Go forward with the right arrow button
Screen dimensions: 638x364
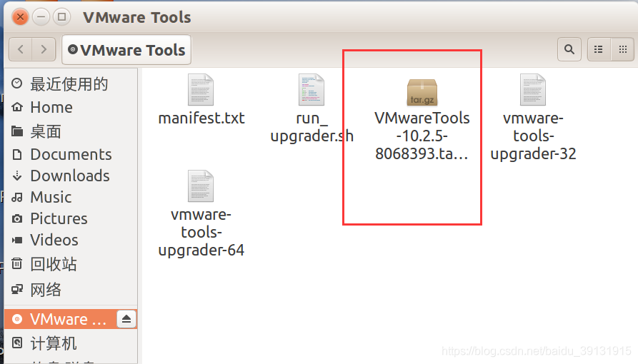[x=44, y=50]
